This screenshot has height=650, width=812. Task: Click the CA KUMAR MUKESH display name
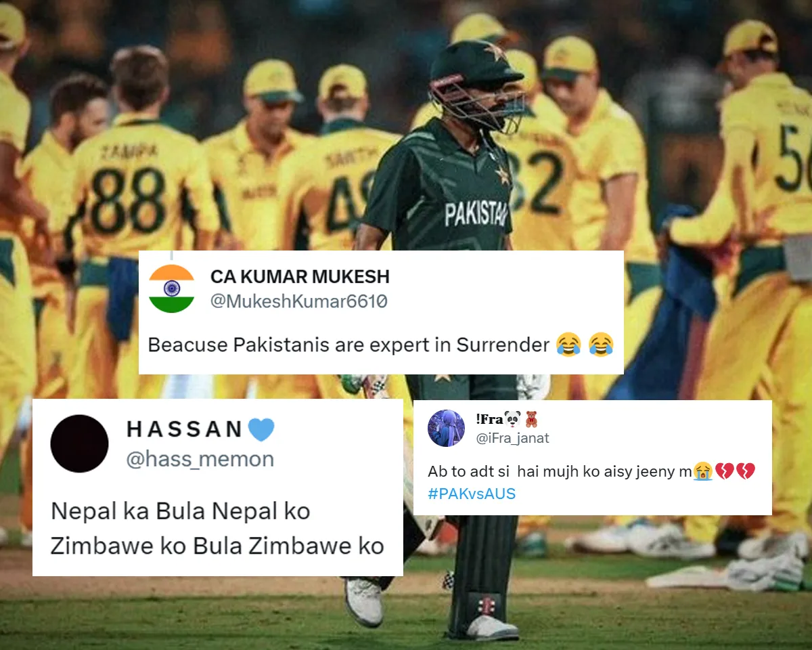[x=300, y=277]
